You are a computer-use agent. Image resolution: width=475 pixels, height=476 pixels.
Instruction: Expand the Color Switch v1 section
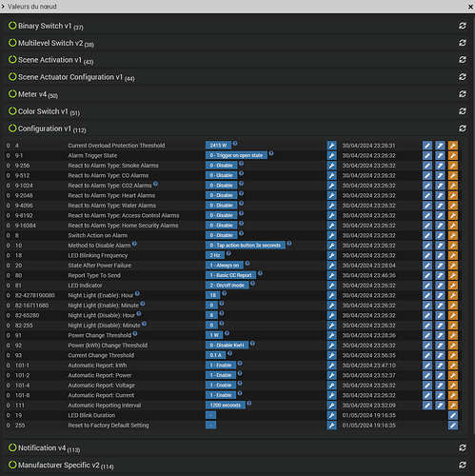(x=43, y=111)
